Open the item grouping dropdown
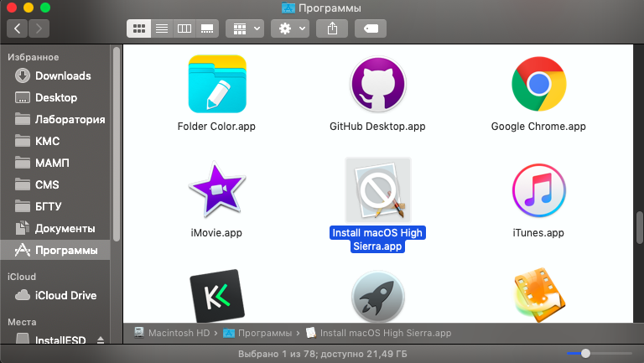Screen dimensions: 644x363 pos(245,29)
